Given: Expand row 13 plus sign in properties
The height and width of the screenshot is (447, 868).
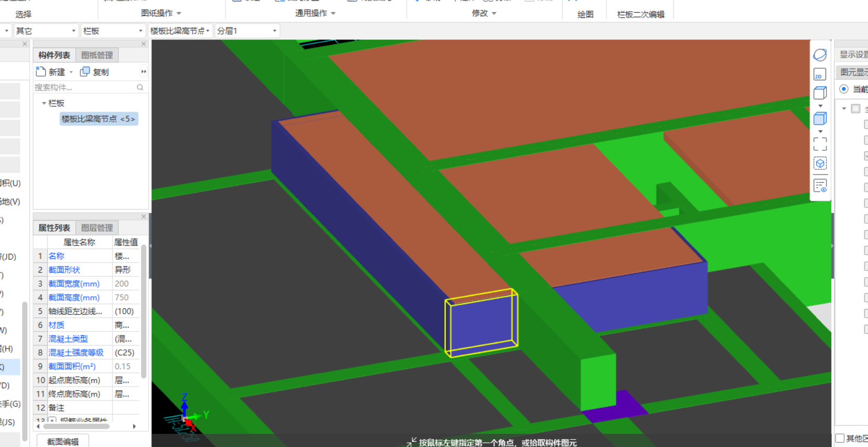Looking at the screenshot, I should click(51, 421).
